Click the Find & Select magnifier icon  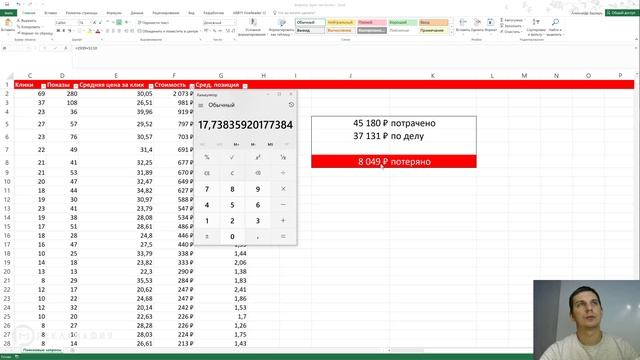click(555, 22)
